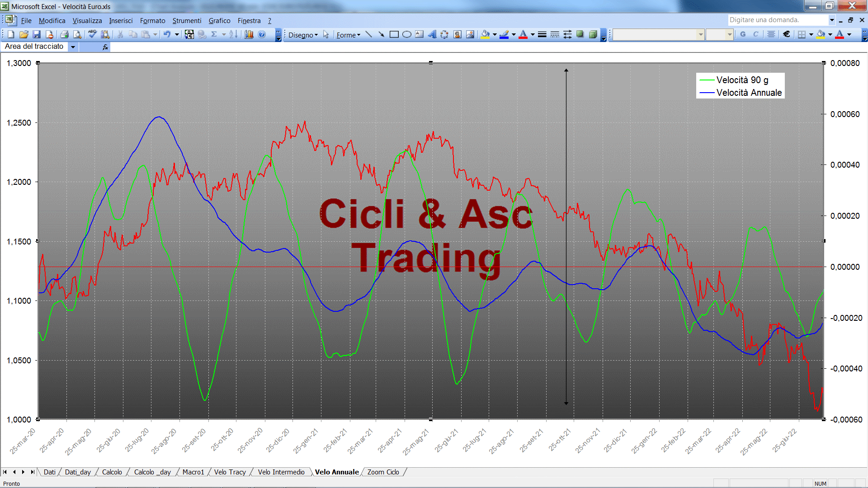The image size is (868, 488).
Task: Open a file with the folder icon
Action: click(24, 34)
